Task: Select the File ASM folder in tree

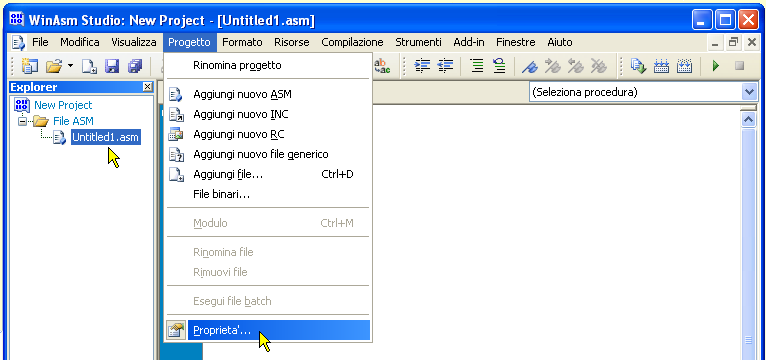Action: (x=73, y=121)
